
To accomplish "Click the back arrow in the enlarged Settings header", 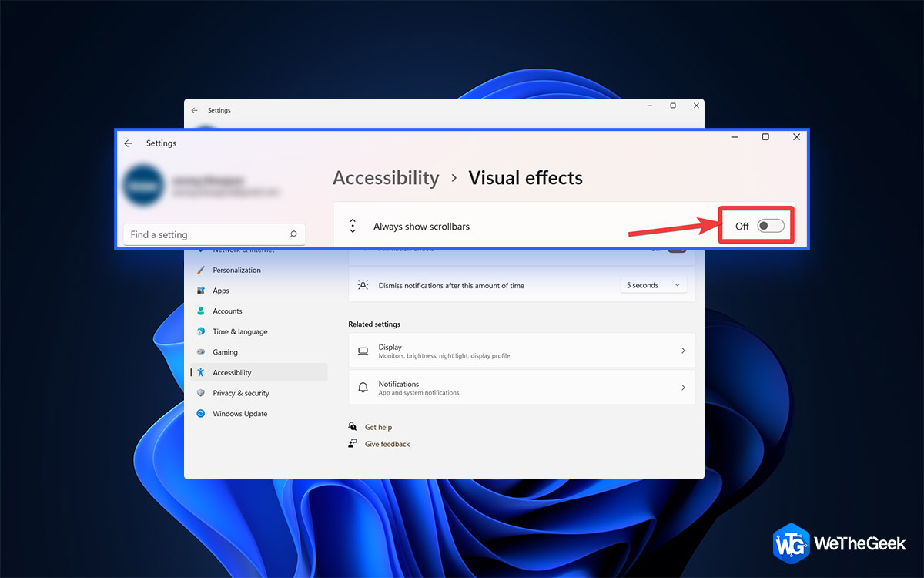I will [x=129, y=143].
